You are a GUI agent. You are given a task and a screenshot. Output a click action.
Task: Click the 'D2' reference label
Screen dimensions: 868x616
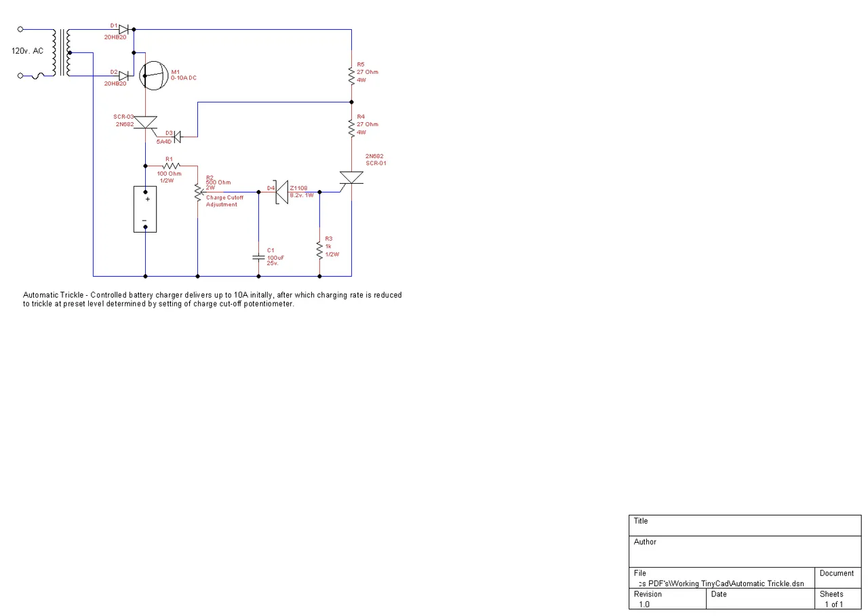(x=114, y=72)
